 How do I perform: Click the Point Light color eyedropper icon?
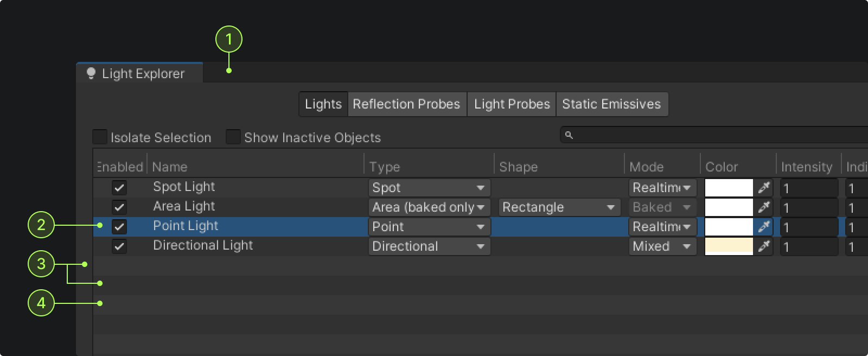point(764,227)
